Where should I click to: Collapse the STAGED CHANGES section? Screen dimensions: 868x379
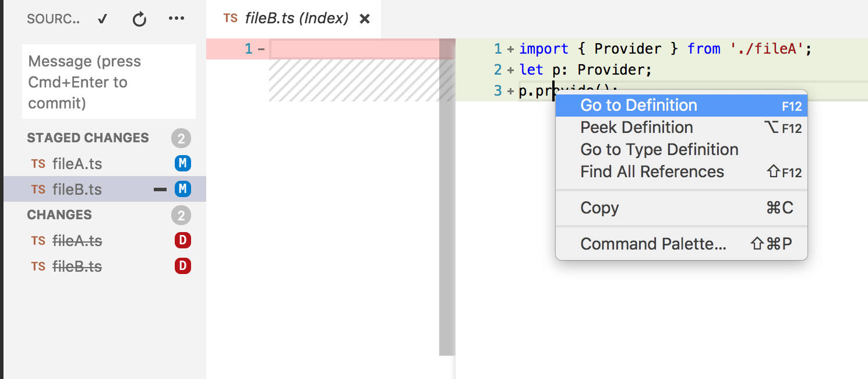coord(88,138)
